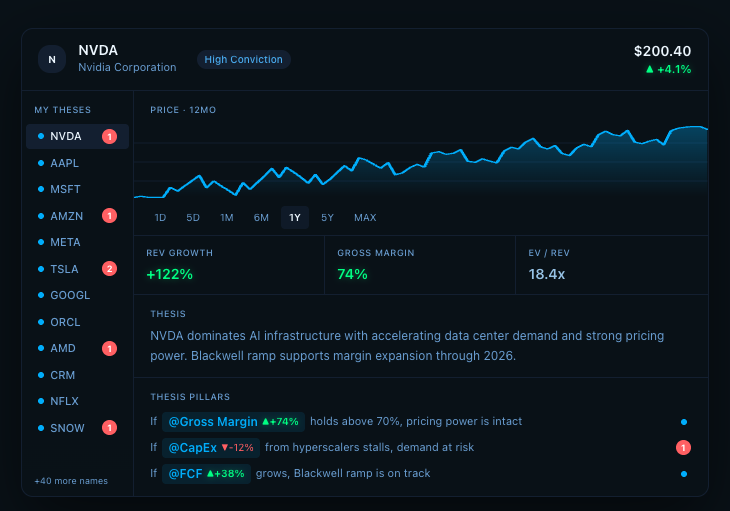Image resolution: width=730 pixels, height=511 pixels.
Task: Select TSLA in the sidebar
Action: 77,269
